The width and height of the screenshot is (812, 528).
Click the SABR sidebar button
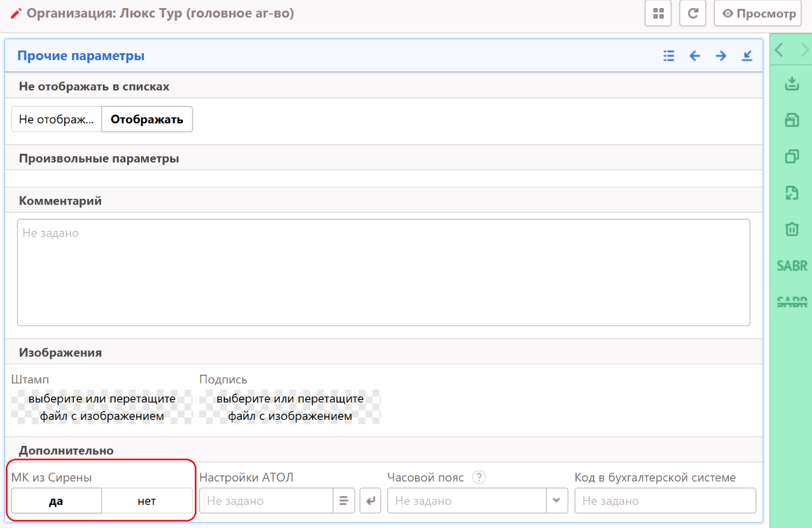pyautogui.click(x=792, y=266)
